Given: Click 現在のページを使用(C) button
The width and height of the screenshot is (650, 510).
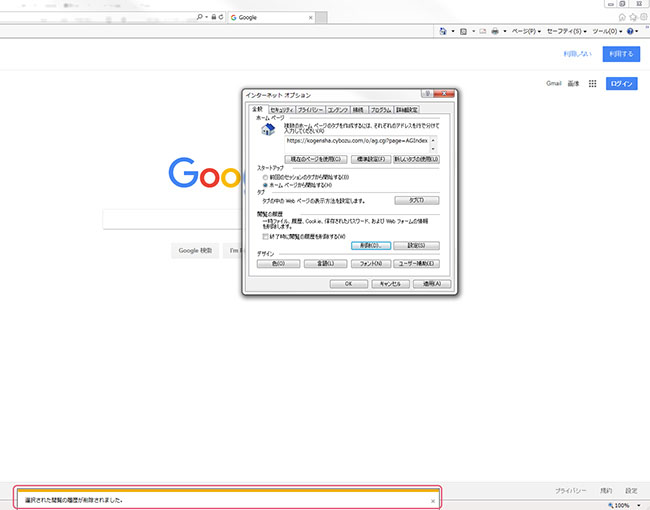Looking at the screenshot, I should point(315,159).
